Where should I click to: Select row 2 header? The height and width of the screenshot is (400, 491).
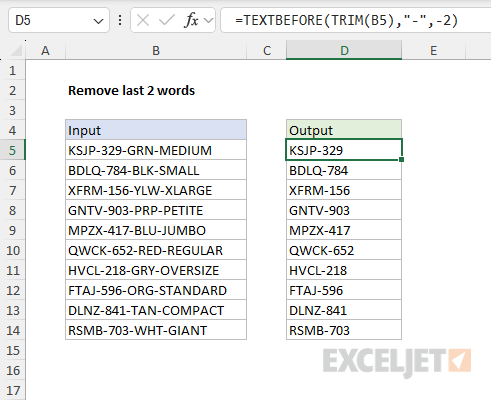point(13,90)
